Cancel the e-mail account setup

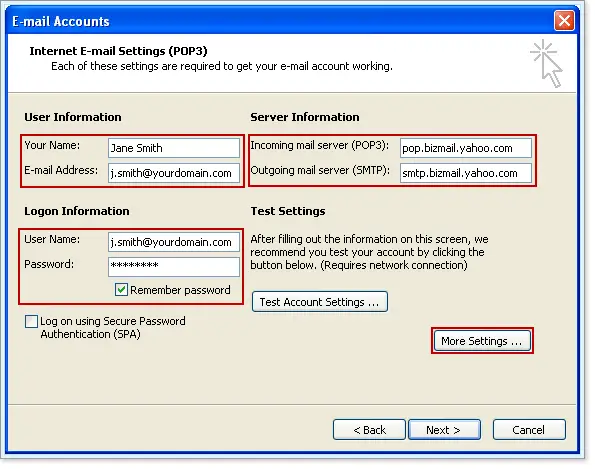click(x=529, y=430)
